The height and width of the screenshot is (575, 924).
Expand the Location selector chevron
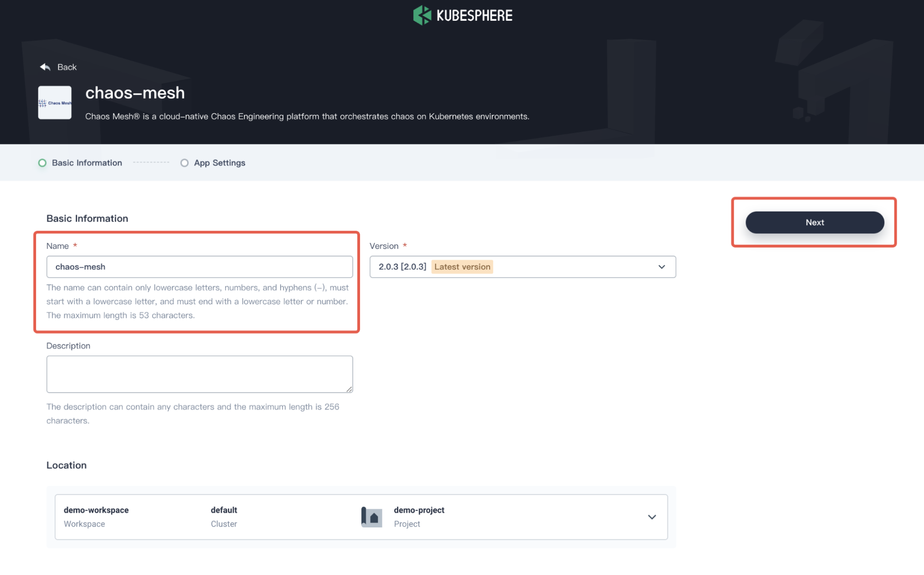pos(652,517)
